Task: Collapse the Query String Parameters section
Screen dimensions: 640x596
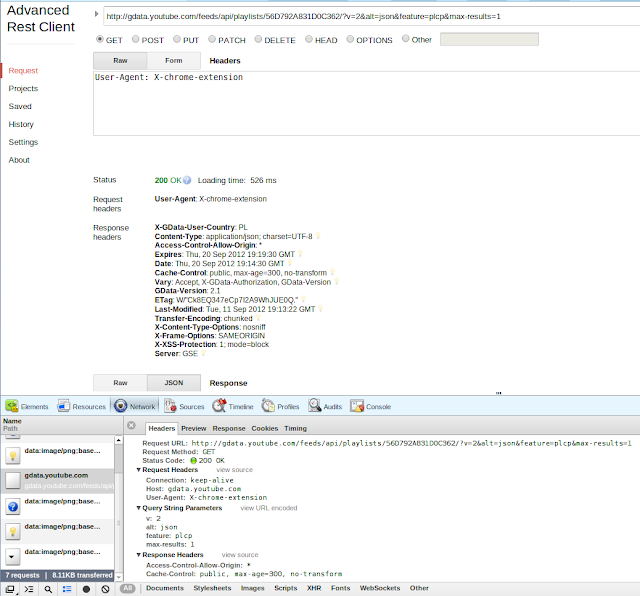Action: [x=139, y=508]
